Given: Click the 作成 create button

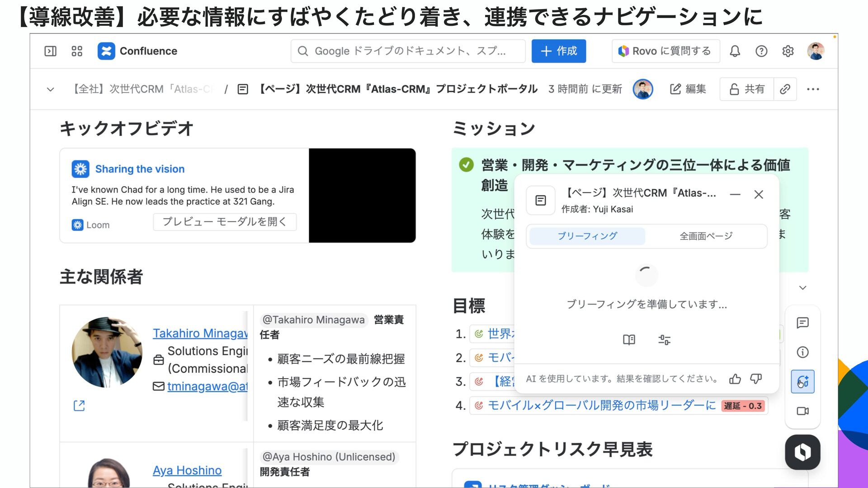Looking at the screenshot, I should point(558,51).
